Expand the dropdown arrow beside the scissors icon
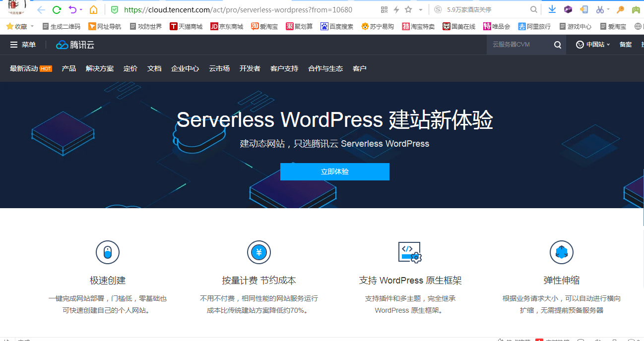 click(x=608, y=9)
